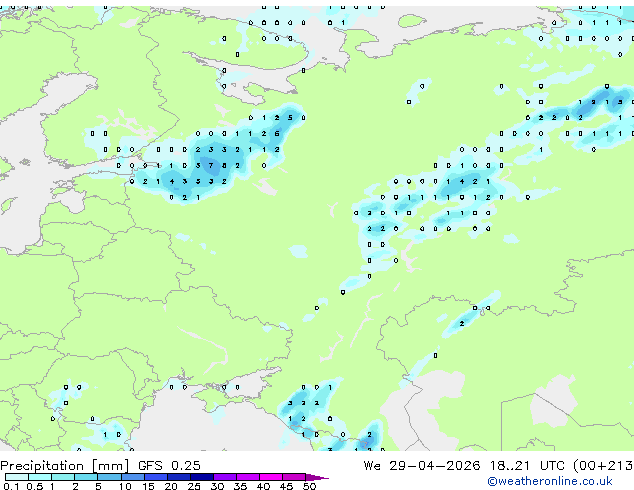Click the legend label "25"

coord(194,486)
